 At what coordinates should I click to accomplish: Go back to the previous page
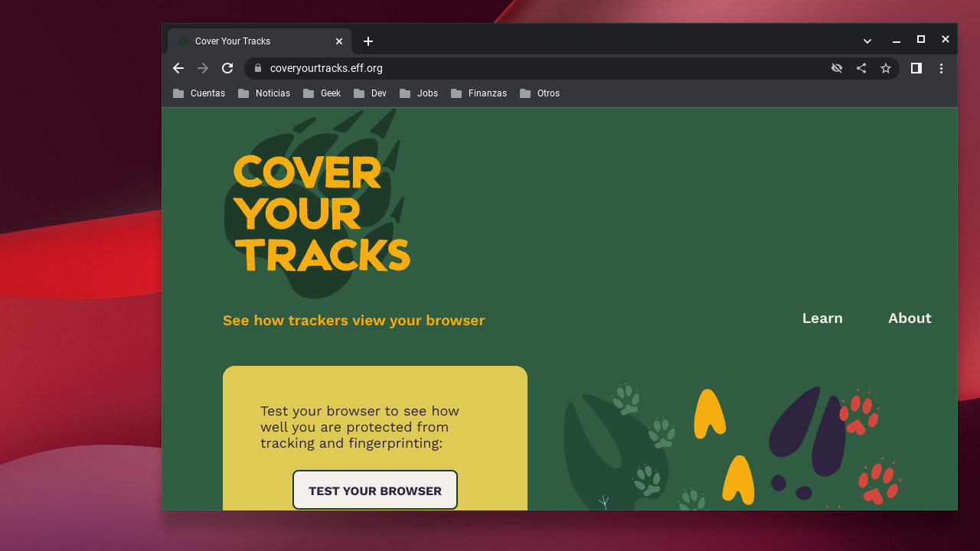tap(178, 68)
